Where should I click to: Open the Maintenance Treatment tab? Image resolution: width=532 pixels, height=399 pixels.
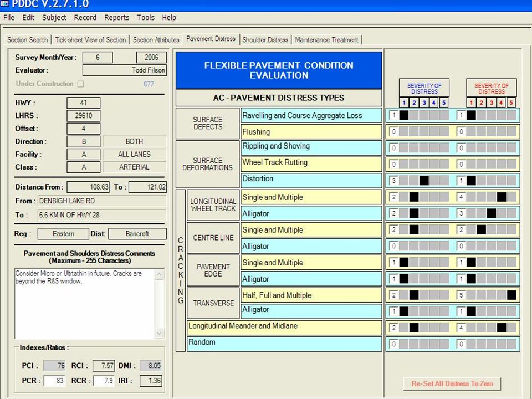327,40
